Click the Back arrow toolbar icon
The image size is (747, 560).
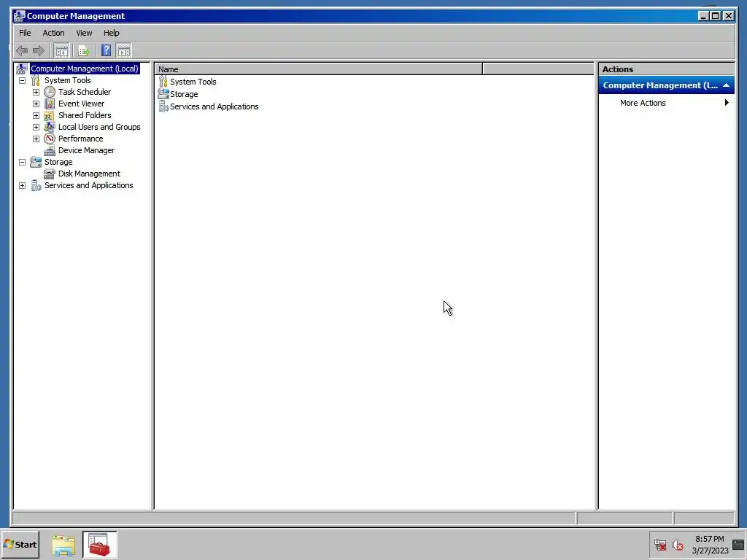(22, 50)
